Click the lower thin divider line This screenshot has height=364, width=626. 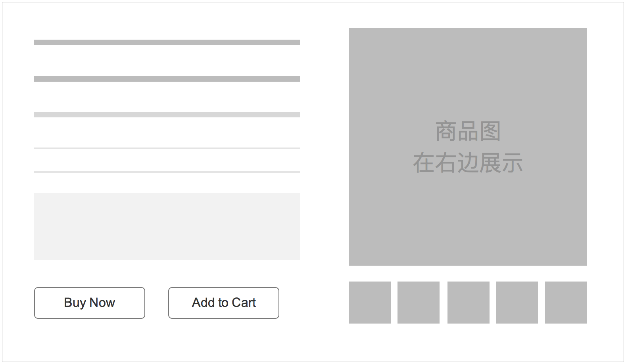[x=167, y=172]
